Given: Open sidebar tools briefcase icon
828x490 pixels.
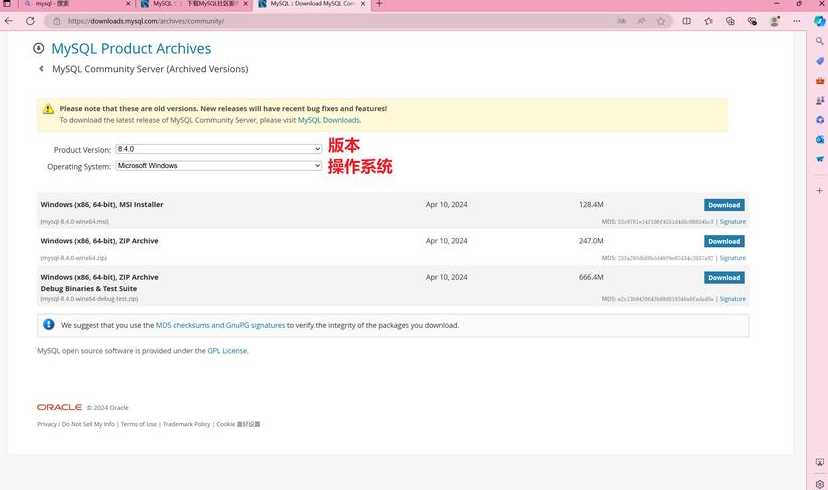Looking at the screenshot, I should click(x=820, y=81).
